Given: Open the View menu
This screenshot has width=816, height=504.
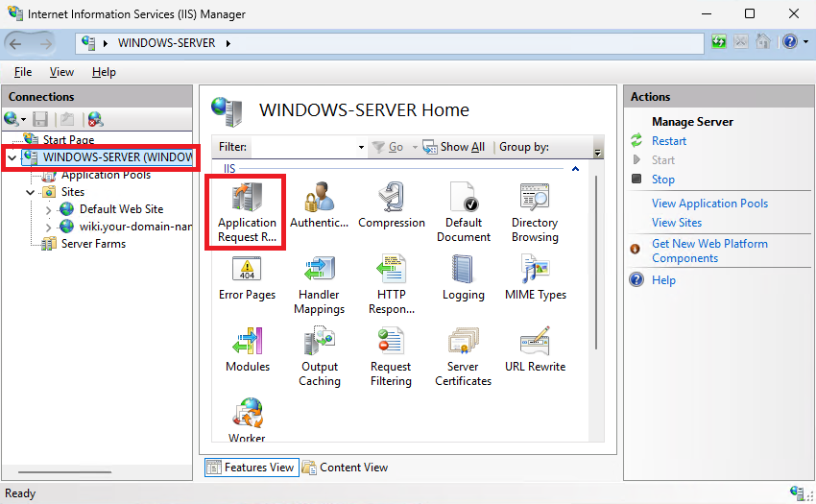Looking at the screenshot, I should (x=61, y=72).
